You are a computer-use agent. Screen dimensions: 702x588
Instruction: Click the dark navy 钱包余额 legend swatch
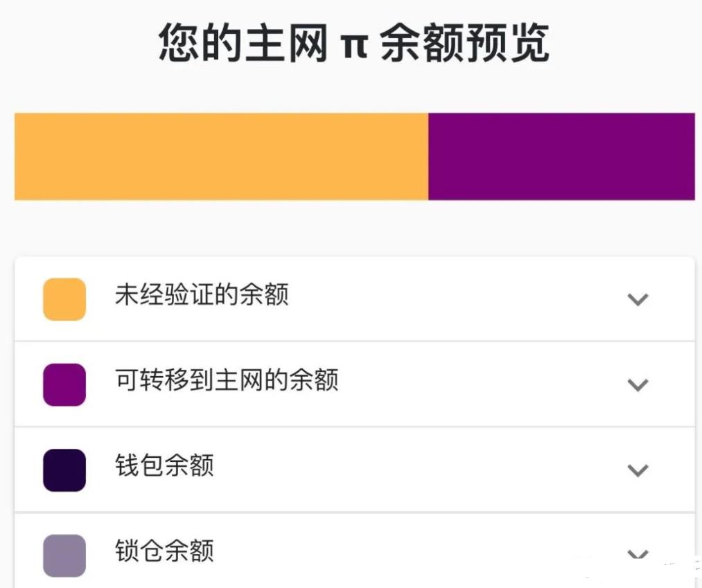(x=64, y=470)
